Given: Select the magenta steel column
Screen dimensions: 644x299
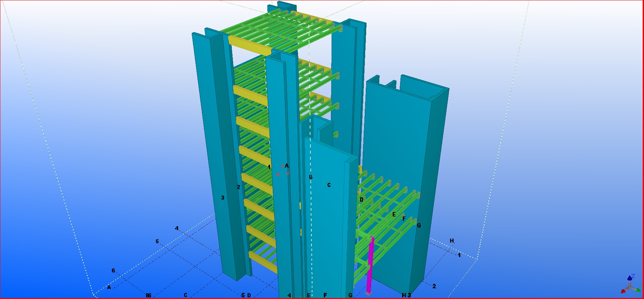Looking at the screenshot, I should [370, 265].
